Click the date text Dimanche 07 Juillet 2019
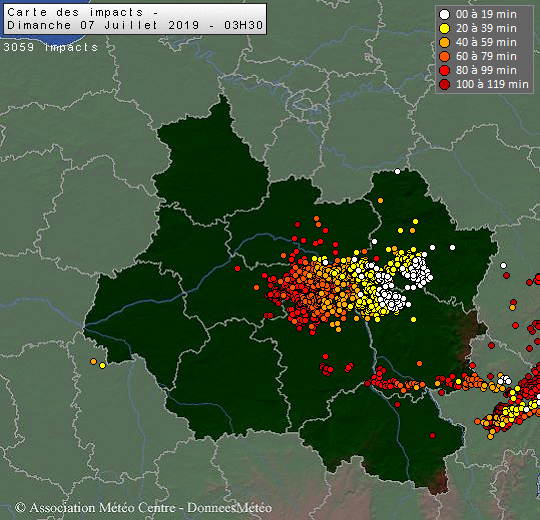 103,25
